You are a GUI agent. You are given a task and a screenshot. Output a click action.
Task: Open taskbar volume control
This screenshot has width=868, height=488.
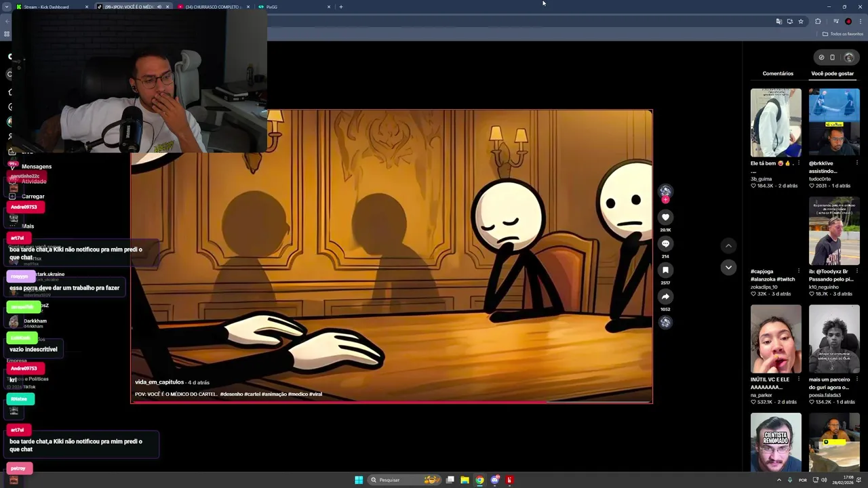point(824,480)
